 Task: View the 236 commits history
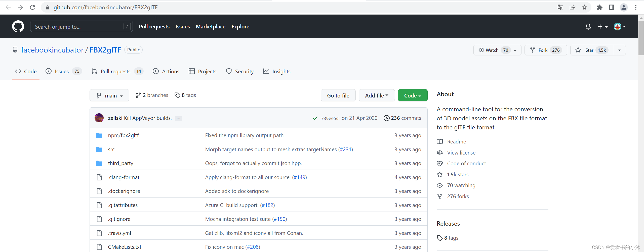point(402,118)
